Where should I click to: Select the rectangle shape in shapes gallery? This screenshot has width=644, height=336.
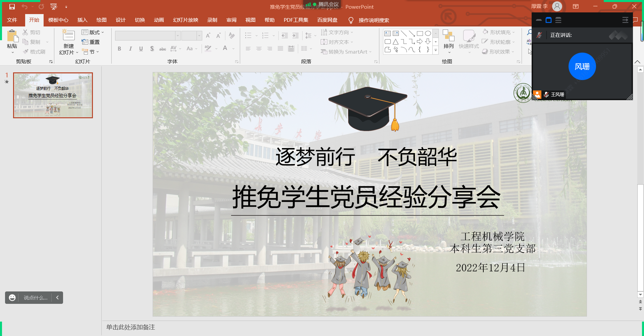point(420,33)
